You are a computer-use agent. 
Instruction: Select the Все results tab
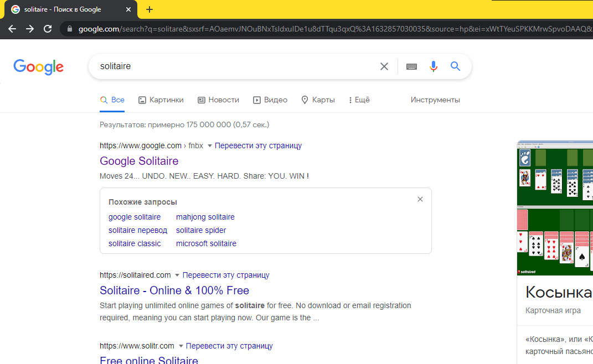(112, 100)
